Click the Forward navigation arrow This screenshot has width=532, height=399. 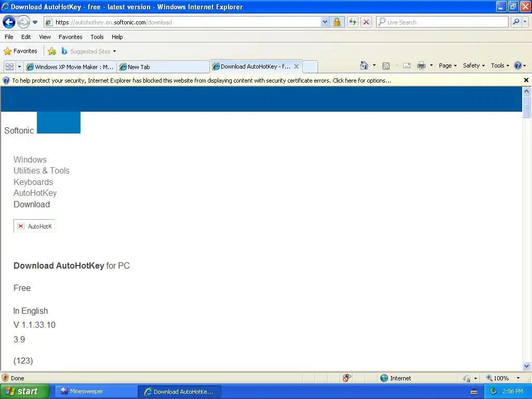coord(23,22)
